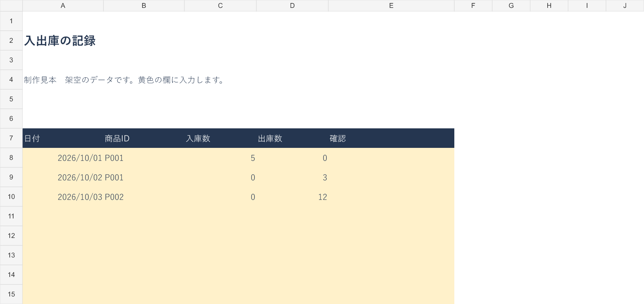This screenshot has width=644, height=304.
Task: Click empty 確認 cell in row 10
Action: pyautogui.click(x=391, y=197)
